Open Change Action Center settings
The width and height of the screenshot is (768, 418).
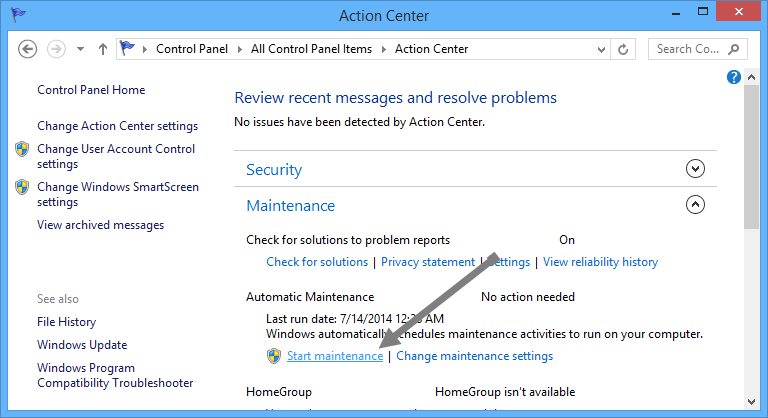118,126
